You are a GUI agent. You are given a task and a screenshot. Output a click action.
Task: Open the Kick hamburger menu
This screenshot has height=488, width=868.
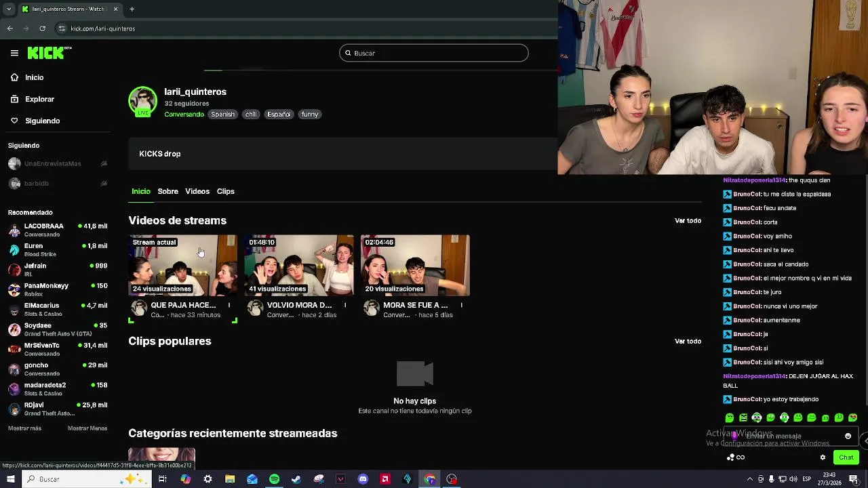(14, 53)
